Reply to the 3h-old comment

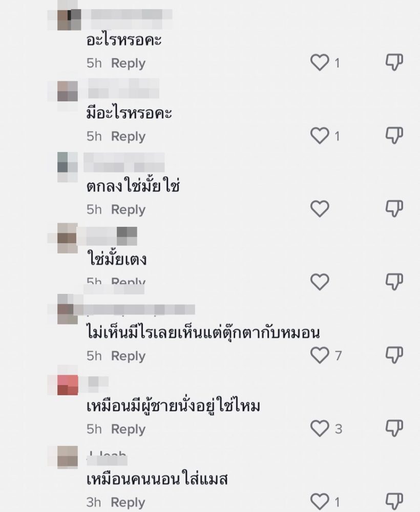click(128, 502)
